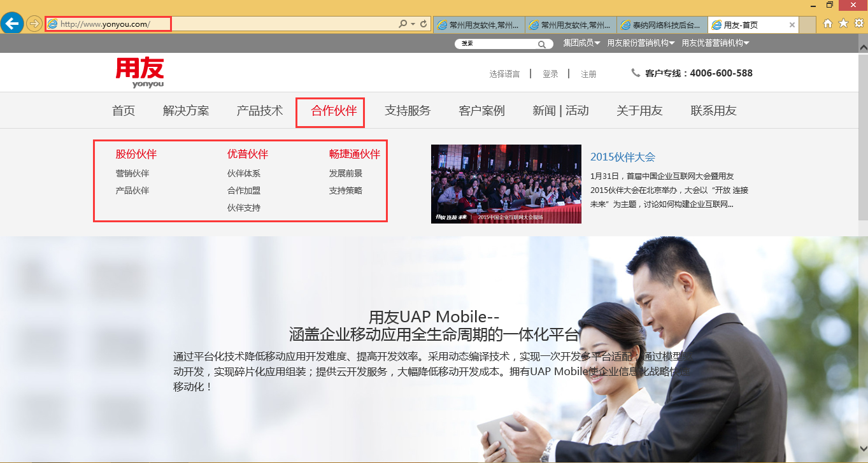Click the yonyou logo
This screenshot has width=868, height=463.
point(139,73)
